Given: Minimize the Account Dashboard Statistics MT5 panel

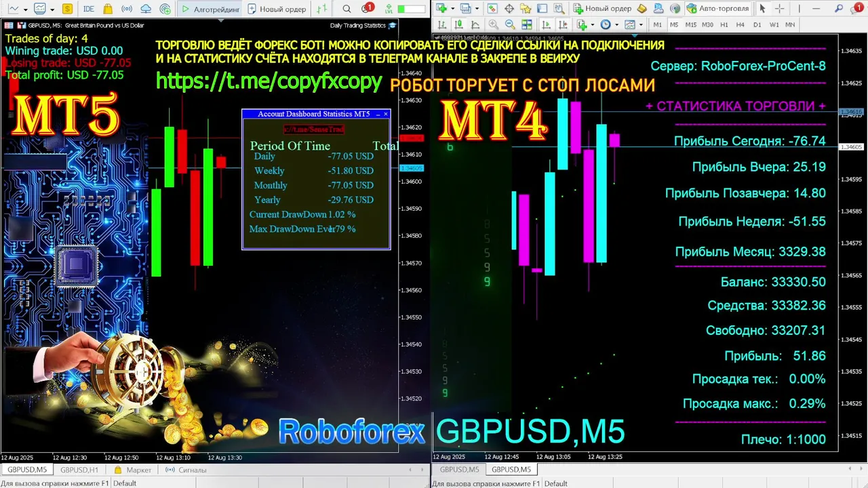Looking at the screenshot, I should [377, 114].
